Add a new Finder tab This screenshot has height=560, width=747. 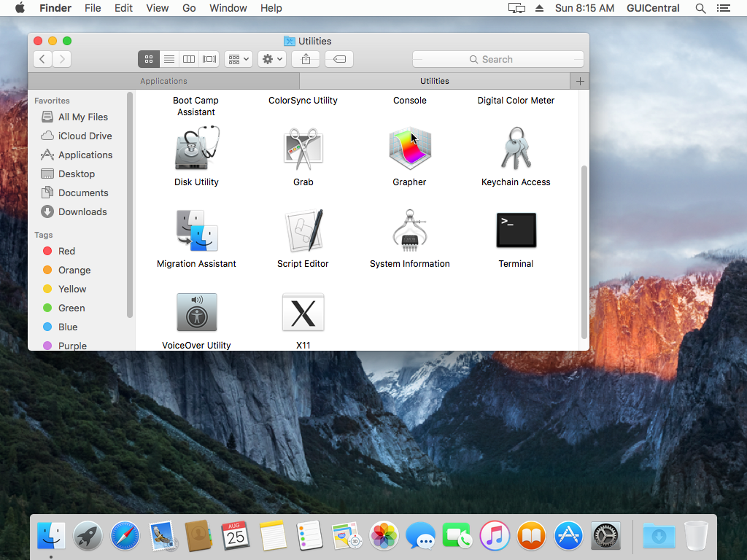coord(580,81)
